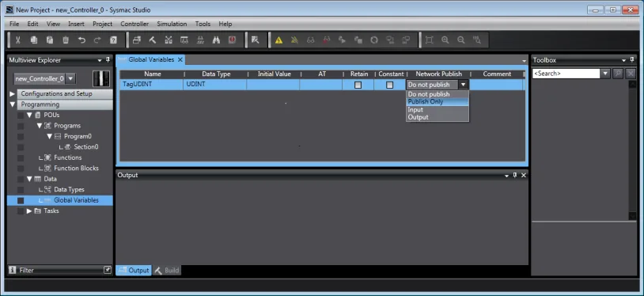Open the Multiview Explorer panel menu arrow
Image resolution: width=644 pixels, height=296 pixels.
click(100, 60)
